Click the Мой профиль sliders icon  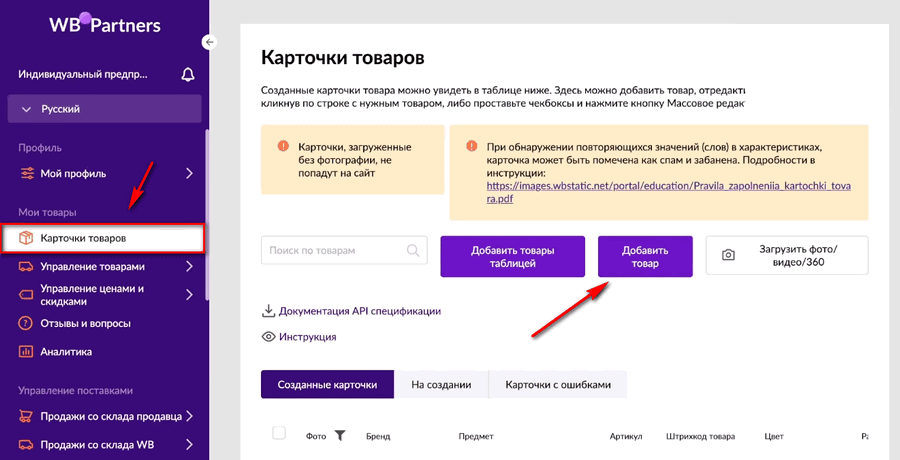pos(27,173)
